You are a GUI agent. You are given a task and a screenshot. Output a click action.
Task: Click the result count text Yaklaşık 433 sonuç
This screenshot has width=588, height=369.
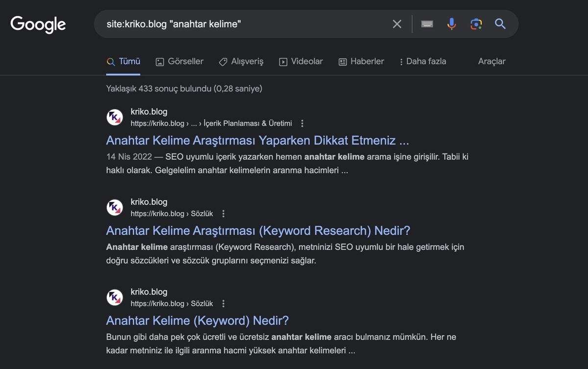pos(184,89)
